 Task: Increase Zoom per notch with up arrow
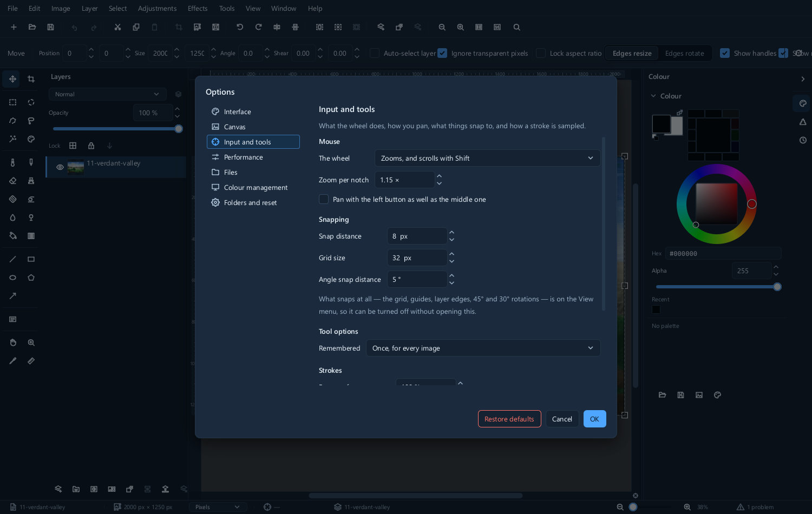pyautogui.click(x=439, y=176)
